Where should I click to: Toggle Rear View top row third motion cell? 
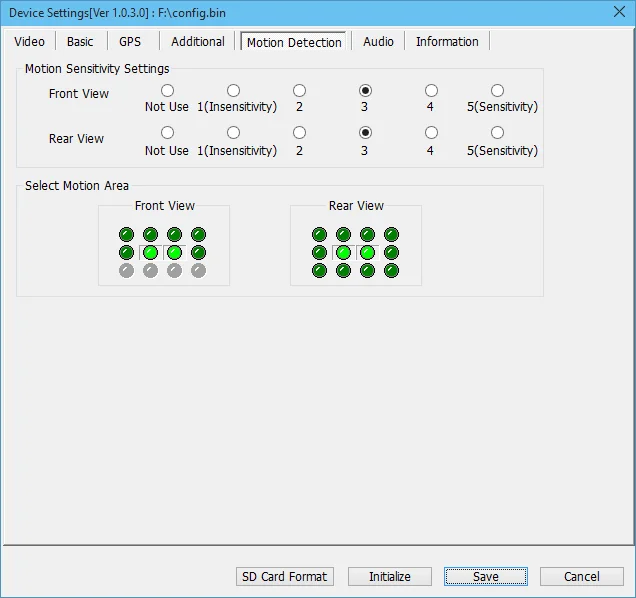[x=367, y=234]
